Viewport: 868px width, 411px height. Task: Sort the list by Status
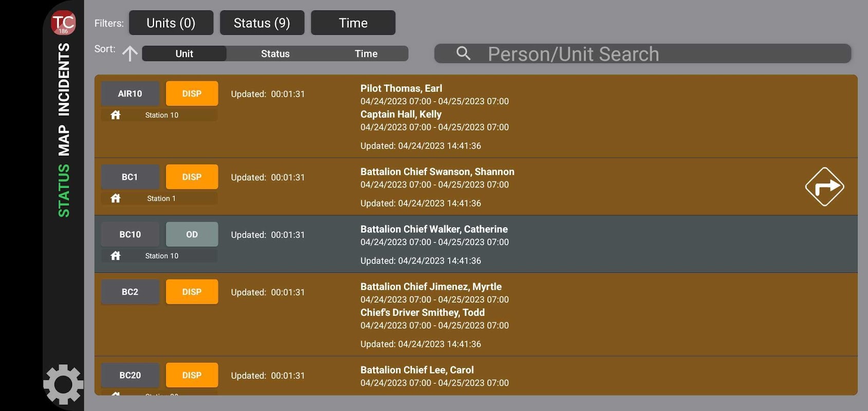point(275,53)
